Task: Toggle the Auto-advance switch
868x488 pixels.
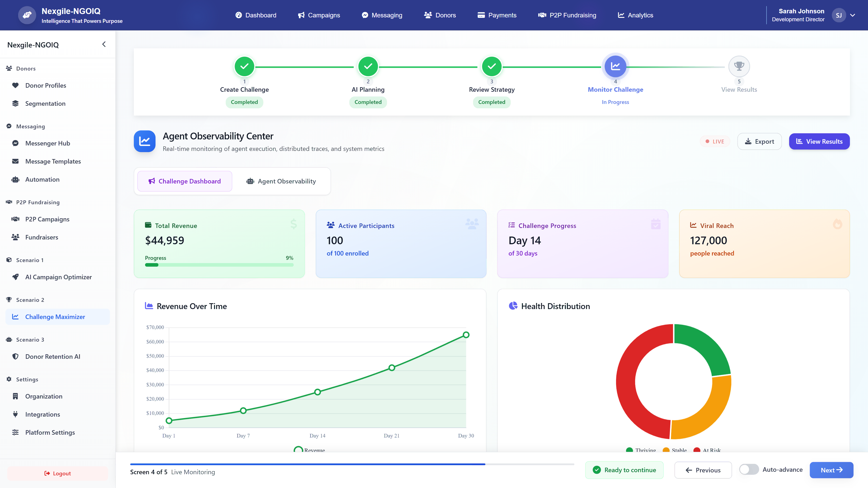Action: tap(749, 469)
